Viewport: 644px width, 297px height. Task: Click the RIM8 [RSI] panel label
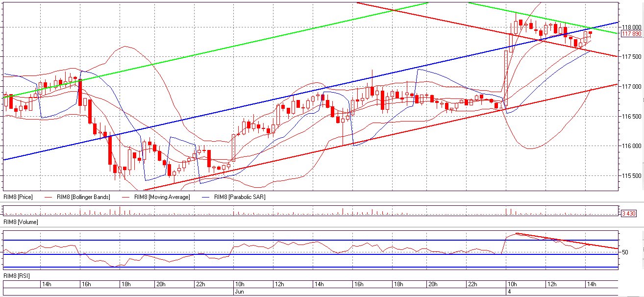[x=16, y=277]
